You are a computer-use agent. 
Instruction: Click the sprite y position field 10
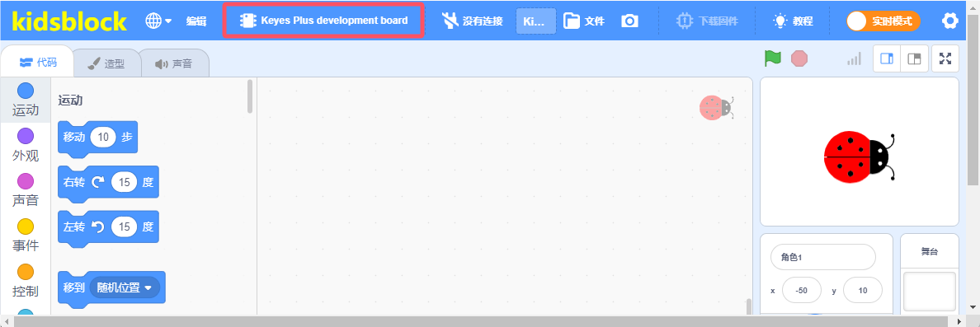click(863, 290)
